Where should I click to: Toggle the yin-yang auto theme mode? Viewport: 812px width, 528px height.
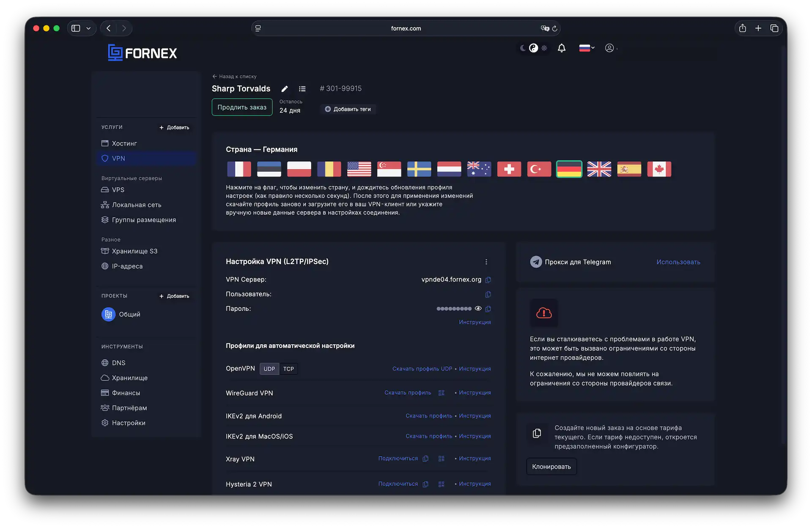pyautogui.click(x=533, y=48)
